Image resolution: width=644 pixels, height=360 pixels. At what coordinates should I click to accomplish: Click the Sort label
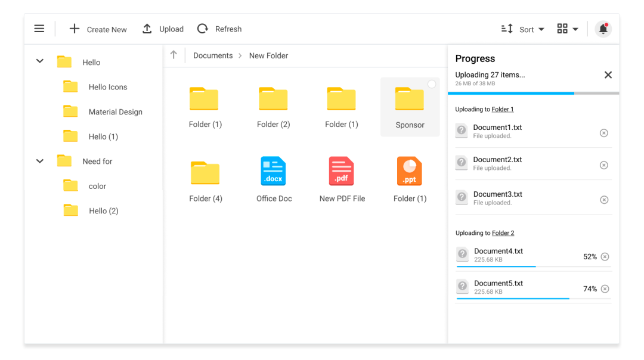point(527,30)
